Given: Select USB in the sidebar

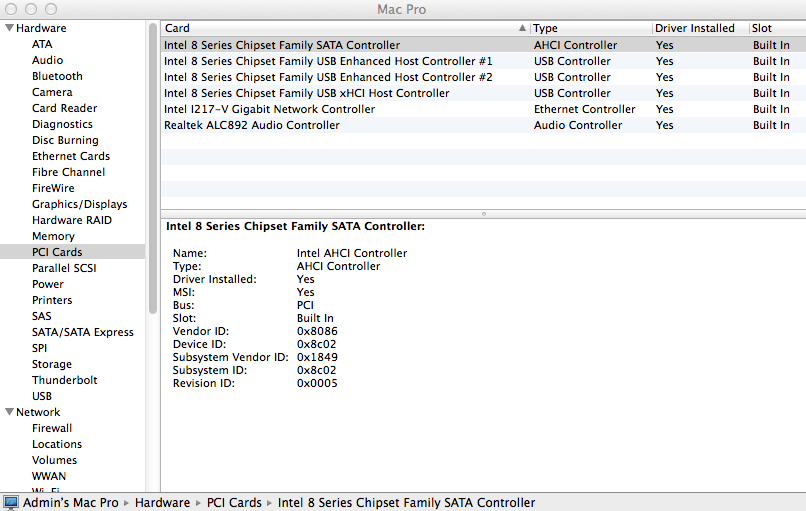Looking at the screenshot, I should pyautogui.click(x=42, y=396).
